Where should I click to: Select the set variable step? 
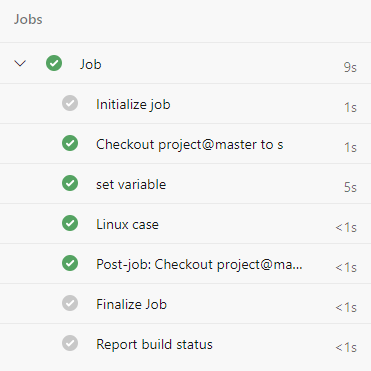click(185, 184)
